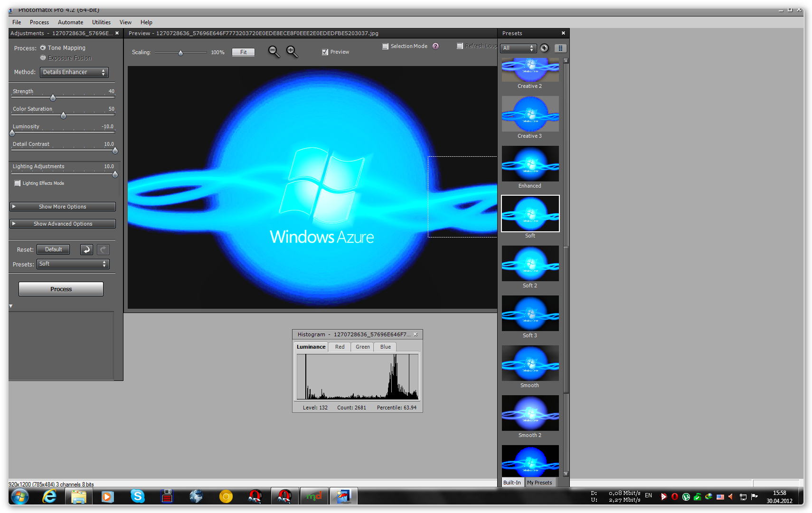
Task: Click the redo arrow in Adjustments panel
Action: tap(103, 249)
